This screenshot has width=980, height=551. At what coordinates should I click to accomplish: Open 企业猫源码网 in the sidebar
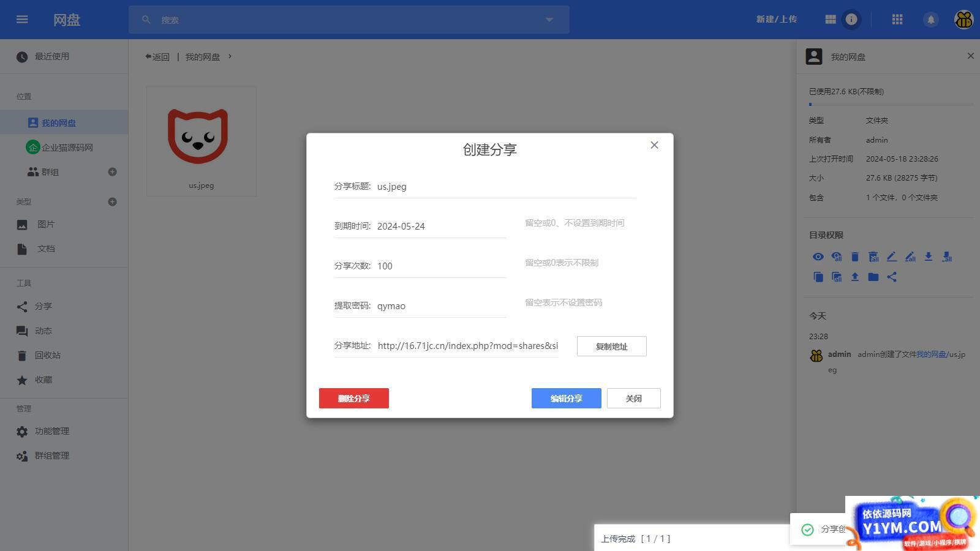point(64,148)
